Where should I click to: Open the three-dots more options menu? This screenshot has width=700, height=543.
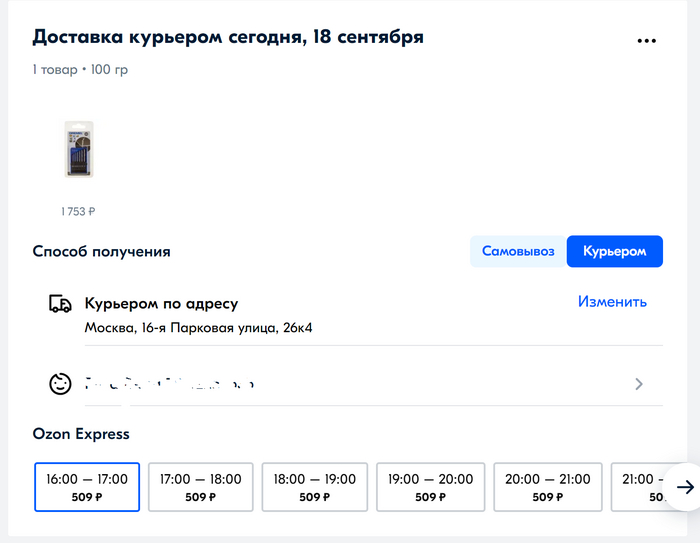[x=647, y=41]
